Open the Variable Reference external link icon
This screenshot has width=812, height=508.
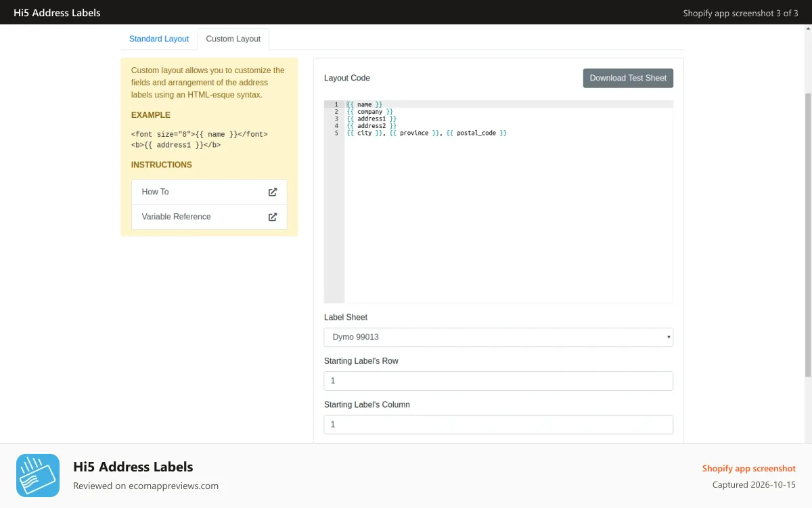[273, 217]
